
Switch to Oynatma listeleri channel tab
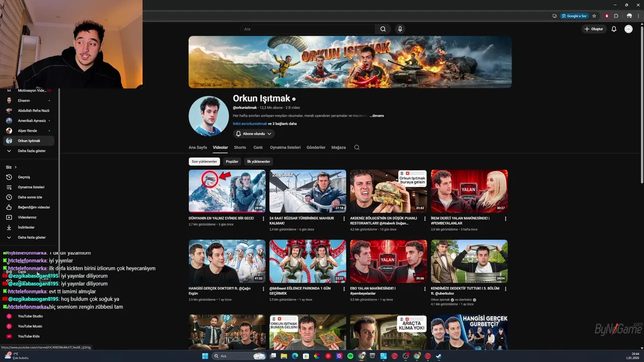(285, 147)
